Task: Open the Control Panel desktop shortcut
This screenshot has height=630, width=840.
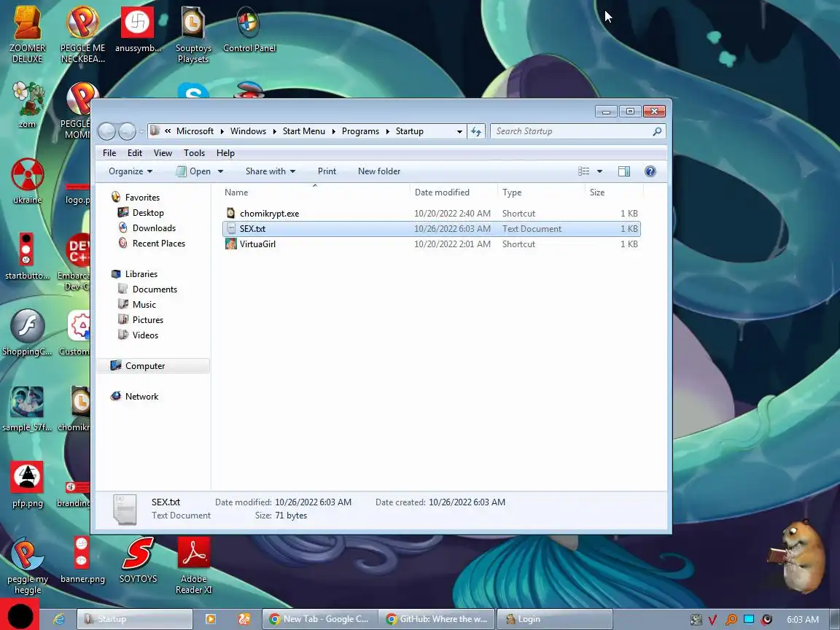Action: [x=249, y=29]
